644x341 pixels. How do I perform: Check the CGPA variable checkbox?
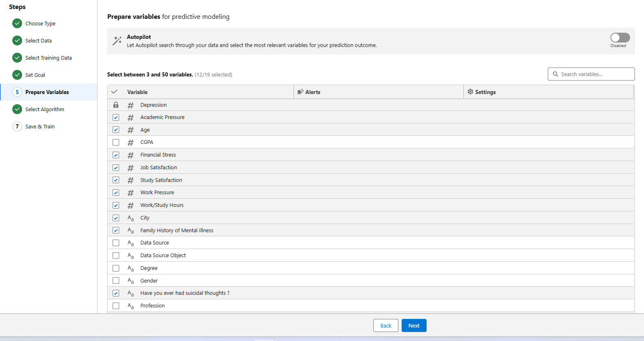[x=116, y=142]
